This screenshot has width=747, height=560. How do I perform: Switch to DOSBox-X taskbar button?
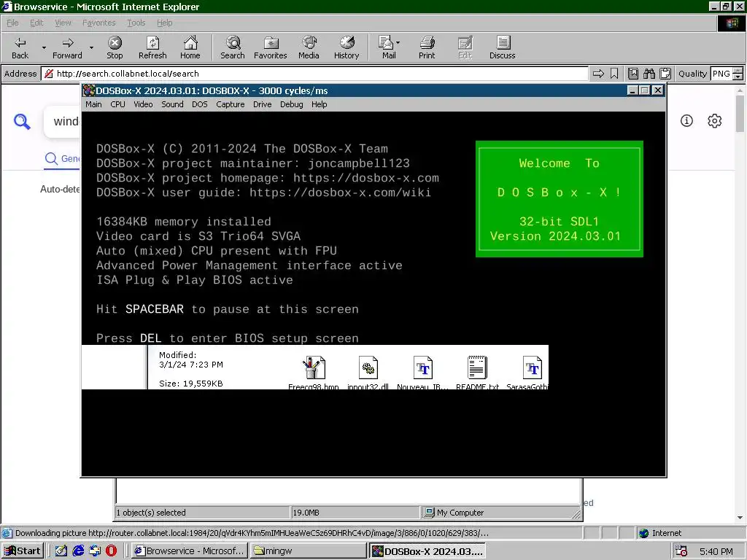[x=427, y=551]
